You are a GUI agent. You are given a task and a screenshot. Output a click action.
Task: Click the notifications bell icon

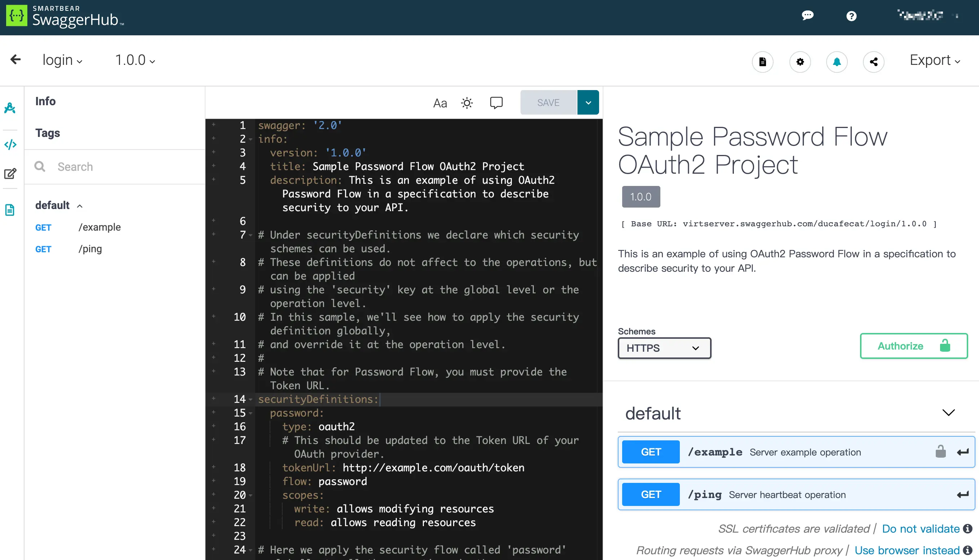837,62
